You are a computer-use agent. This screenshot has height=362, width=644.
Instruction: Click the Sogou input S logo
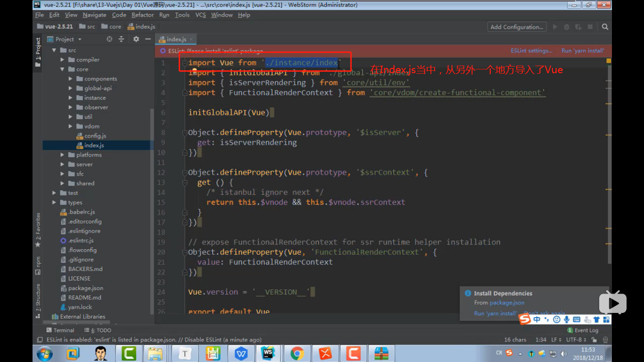pos(525,320)
